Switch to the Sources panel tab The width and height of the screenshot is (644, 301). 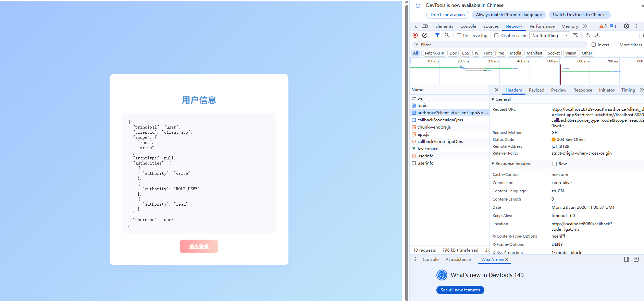pos(491,26)
